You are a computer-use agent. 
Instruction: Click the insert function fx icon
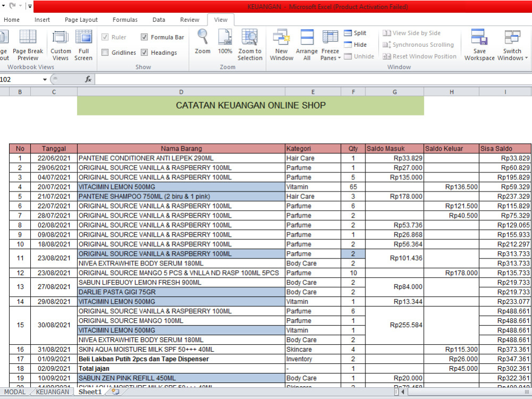[88, 79]
